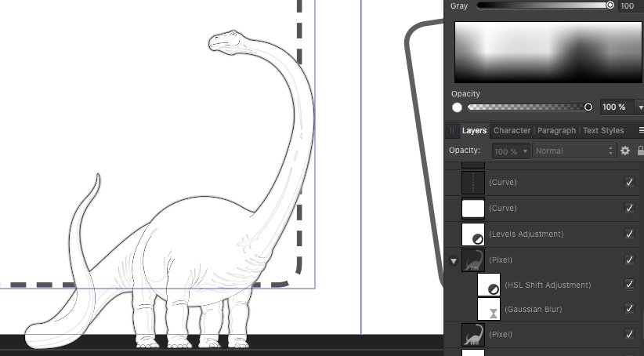
Task: Click the Levels Adjustment layer icon
Action: pos(473,234)
